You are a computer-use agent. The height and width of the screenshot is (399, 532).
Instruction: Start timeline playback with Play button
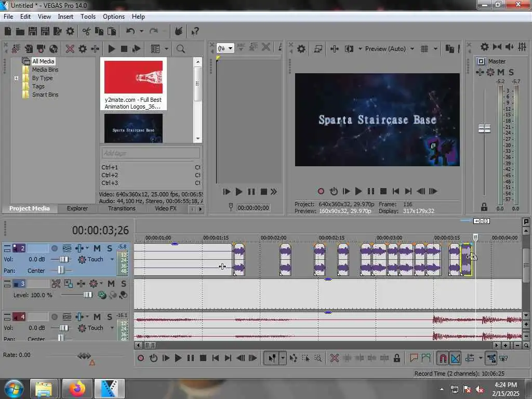(x=178, y=358)
